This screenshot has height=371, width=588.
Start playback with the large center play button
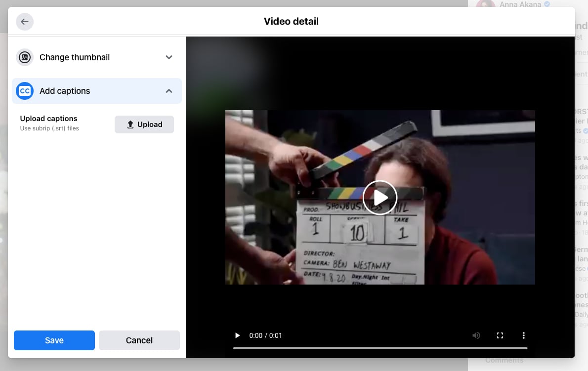(380, 197)
